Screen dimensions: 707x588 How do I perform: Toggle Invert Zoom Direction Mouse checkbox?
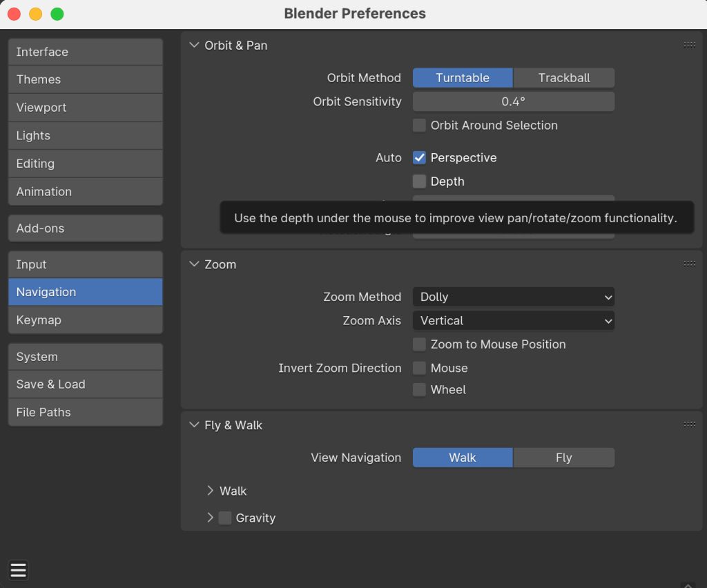(x=419, y=368)
